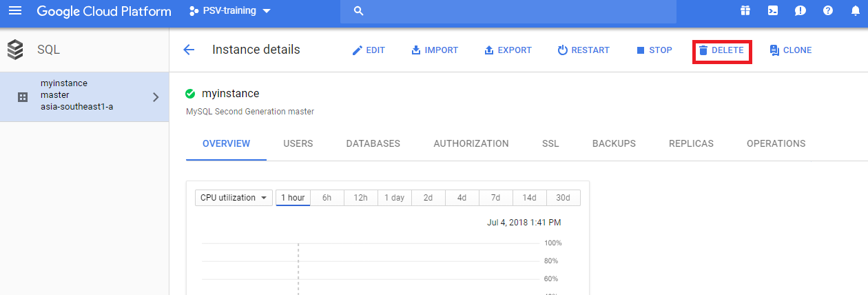Click the green status check icon
868x295 pixels.
pyautogui.click(x=191, y=94)
